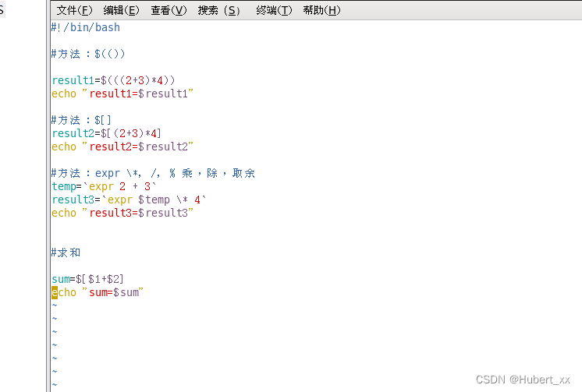Open the 查看(V) menu
The height and width of the screenshot is (392, 582).
point(169,10)
